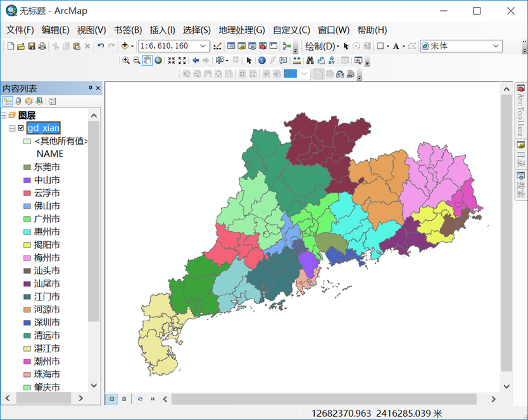Open table of contents Options icon
Image resolution: width=528 pixels, height=420 pixels.
(x=53, y=101)
